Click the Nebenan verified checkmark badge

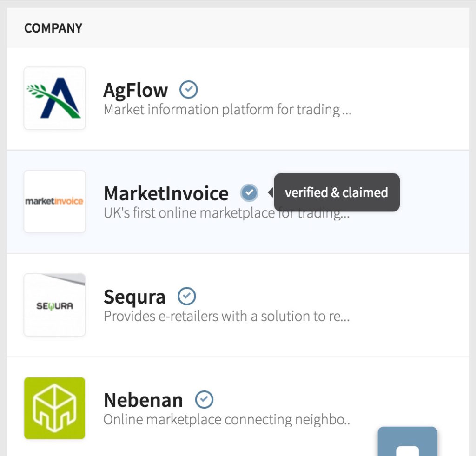tap(204, 399)
